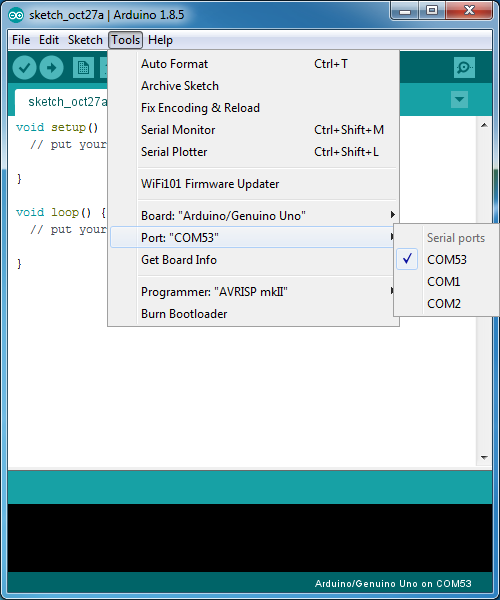
Task: Click the editor scrollbar up arrow
Action: (x=484, y=125)
